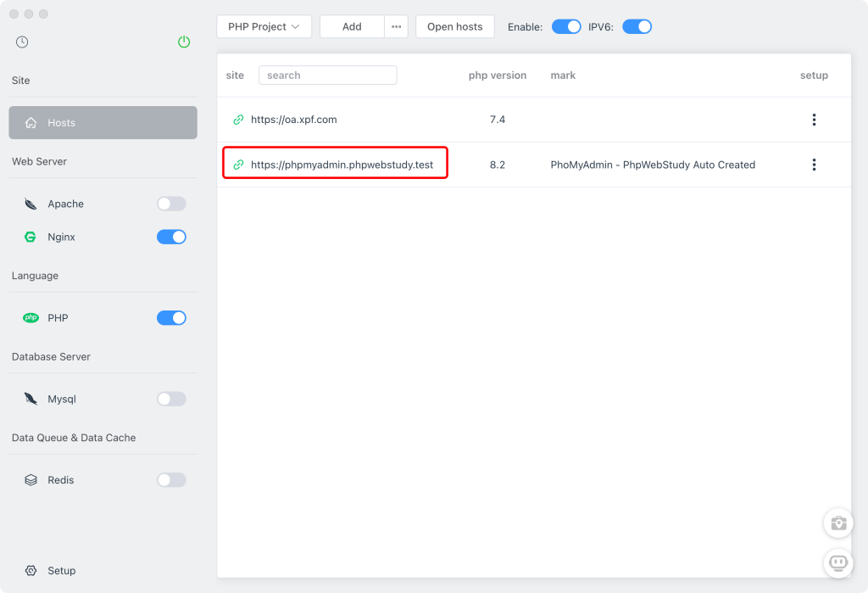This screenshot has width=868, height=593.
Task: Click the clock history icon in sidebar
Action: pyautogui.click(x=22, y=42)
